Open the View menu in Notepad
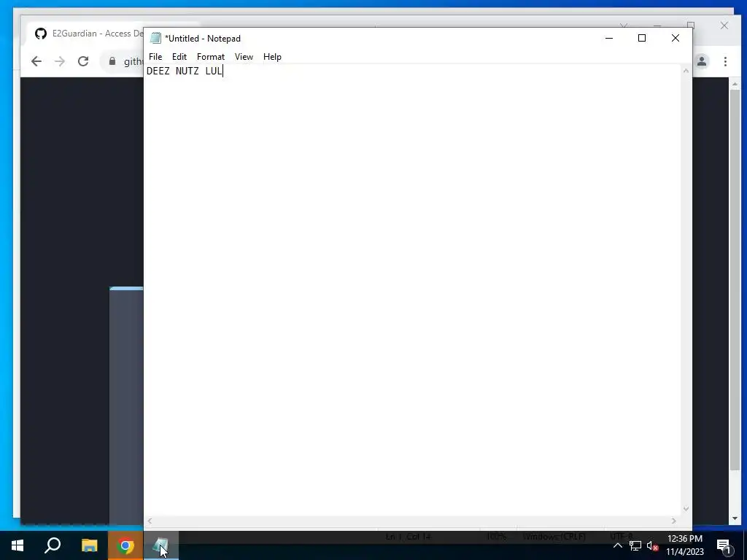Image resolution: width=747 pixels, height=560 pixels. tap(244, 57)
